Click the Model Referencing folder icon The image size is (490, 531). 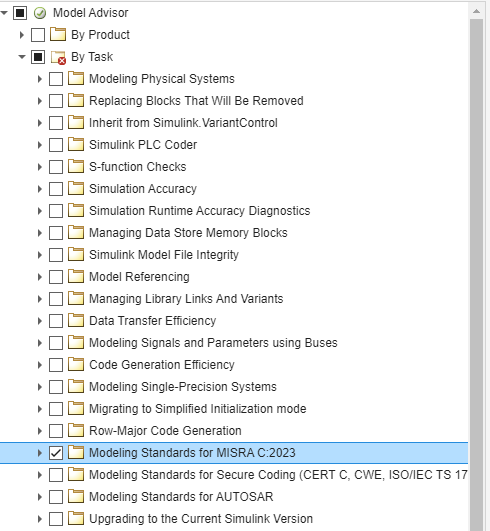pyautogui.click(x=76, y=277)
